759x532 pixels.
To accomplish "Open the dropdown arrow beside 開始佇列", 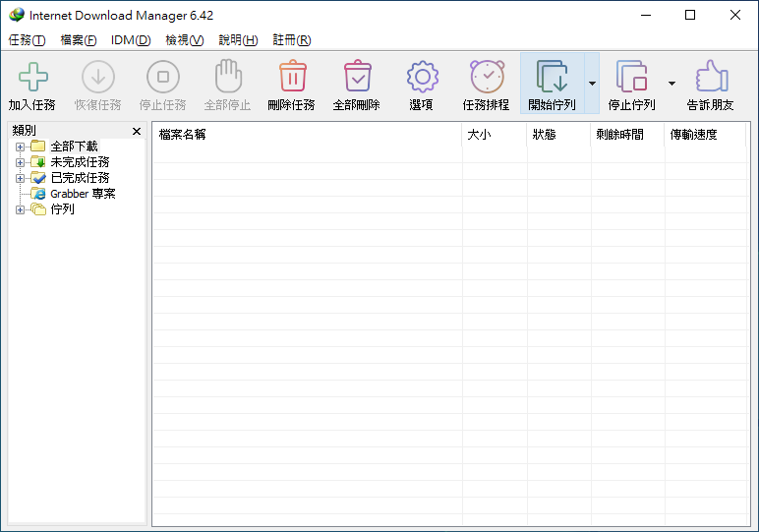I will (x=592, y=84).
